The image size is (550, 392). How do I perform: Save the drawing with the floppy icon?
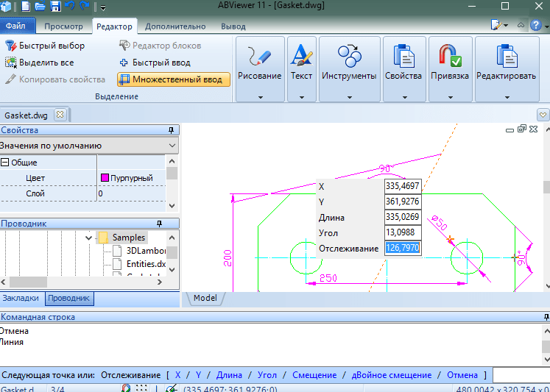[55, 6]
